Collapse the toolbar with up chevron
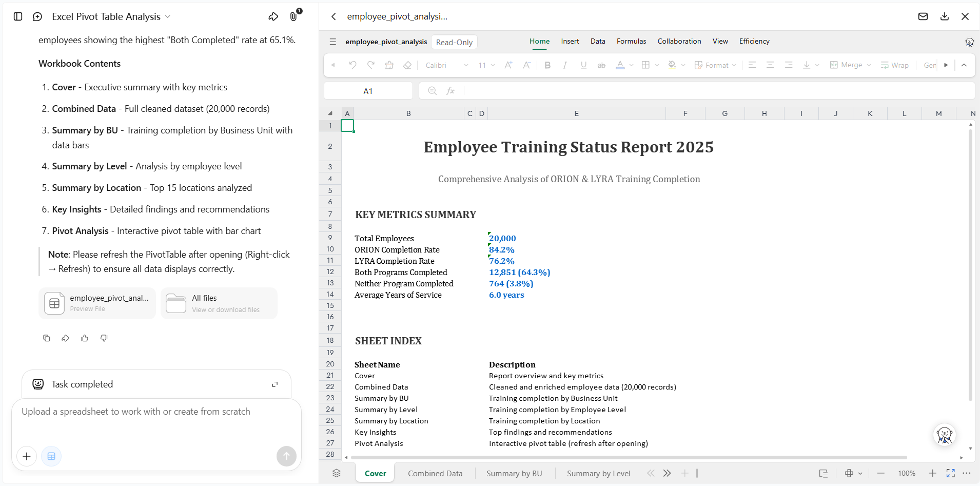Screen dimensions: 980x486 coord(964,65)
